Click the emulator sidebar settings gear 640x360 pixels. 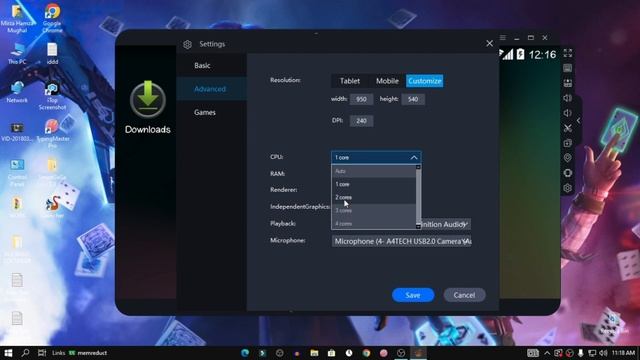[568, 188]
